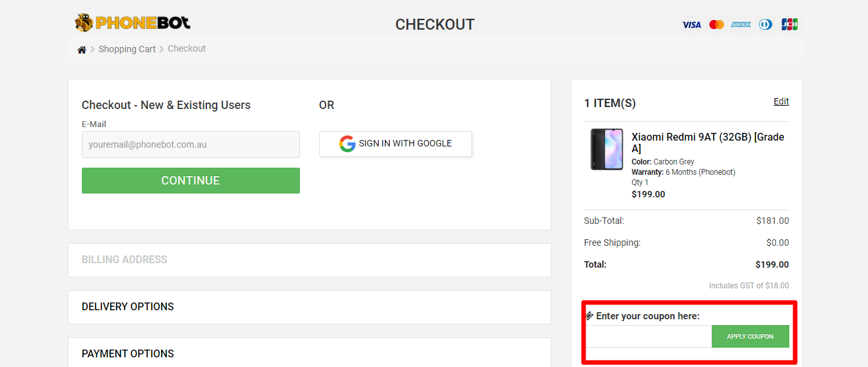Viewport: 868px width, 367px height.
Task: Click the 'Qty 1' text
Action: [640, 183]
